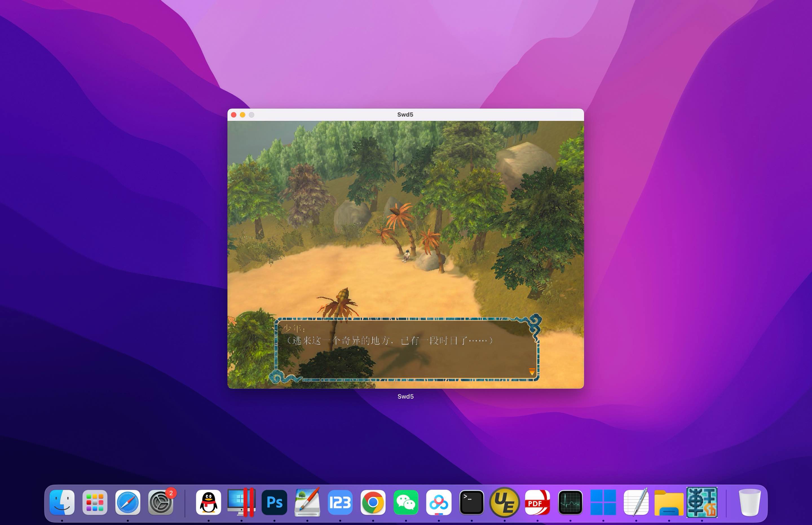812x525 pixels.
Task: Click the boy character sitting by rock
Action: click(x=406, y=256)
